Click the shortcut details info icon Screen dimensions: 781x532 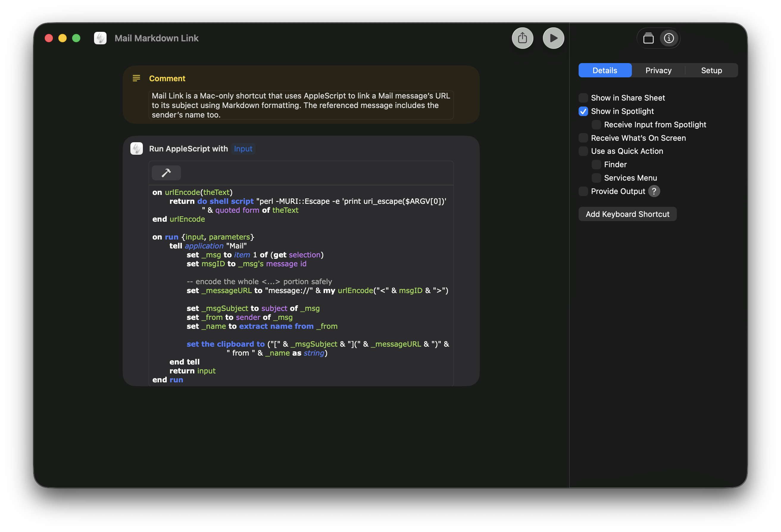tap(669, 38)
